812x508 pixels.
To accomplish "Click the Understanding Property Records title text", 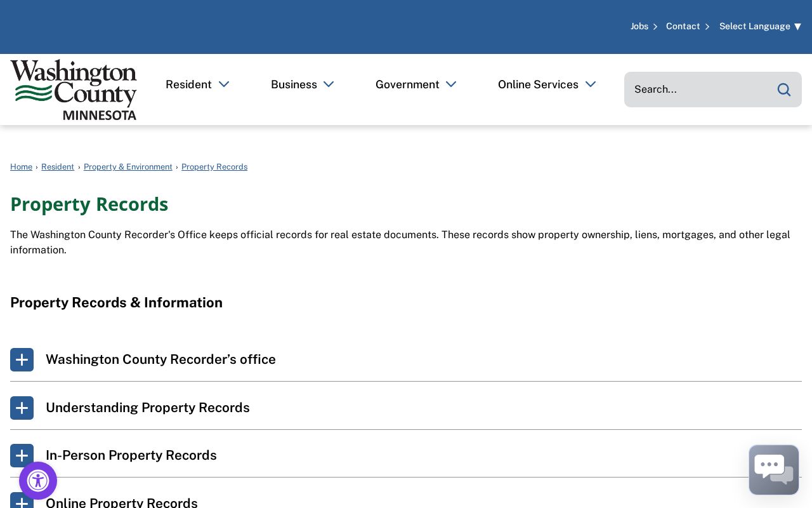I will (148, 408).
